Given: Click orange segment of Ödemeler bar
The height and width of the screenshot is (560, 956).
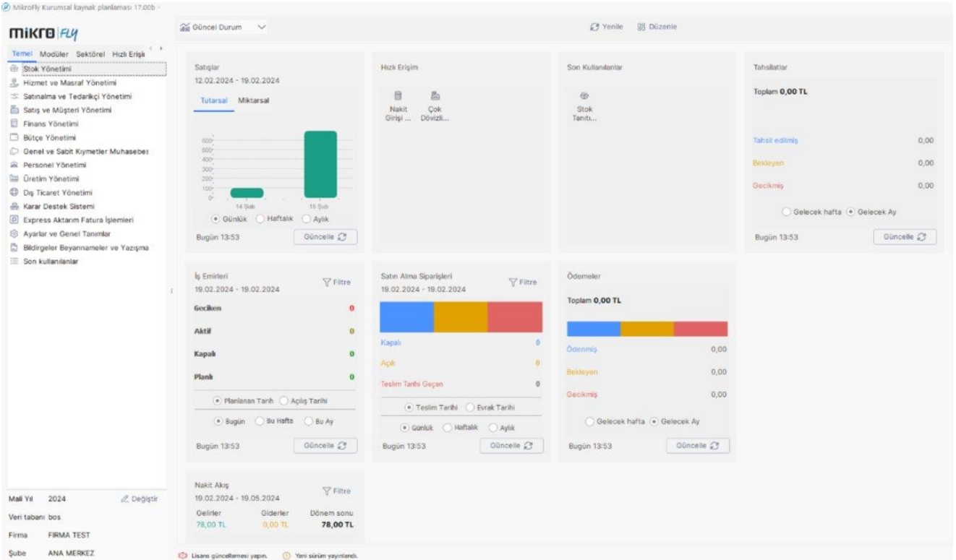Looking at the screenshot, I should coord(647,329).
